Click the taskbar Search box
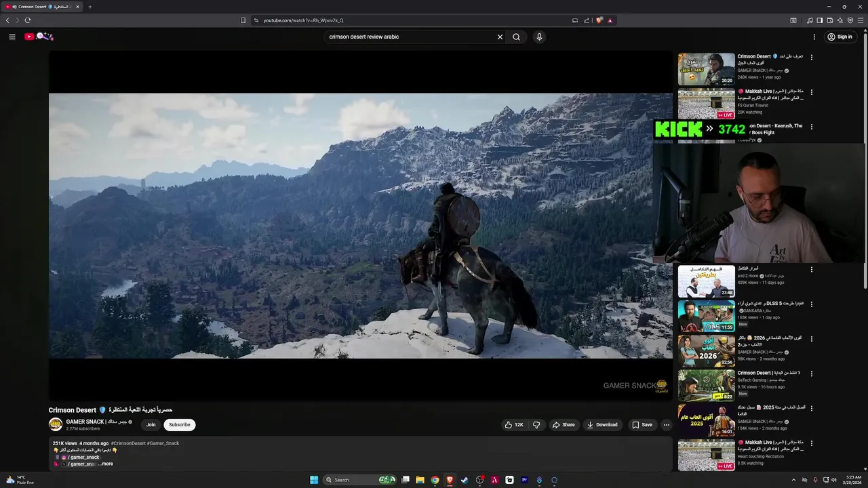 360,480
